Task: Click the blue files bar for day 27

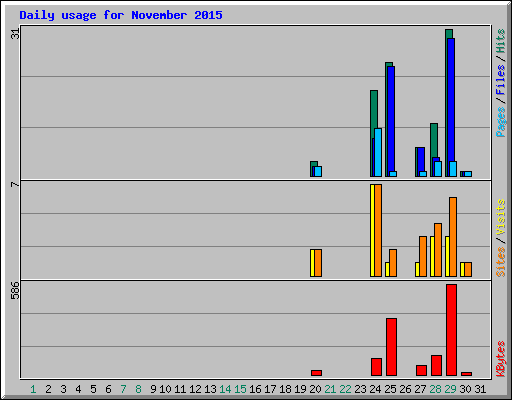Action: point(421,159)
